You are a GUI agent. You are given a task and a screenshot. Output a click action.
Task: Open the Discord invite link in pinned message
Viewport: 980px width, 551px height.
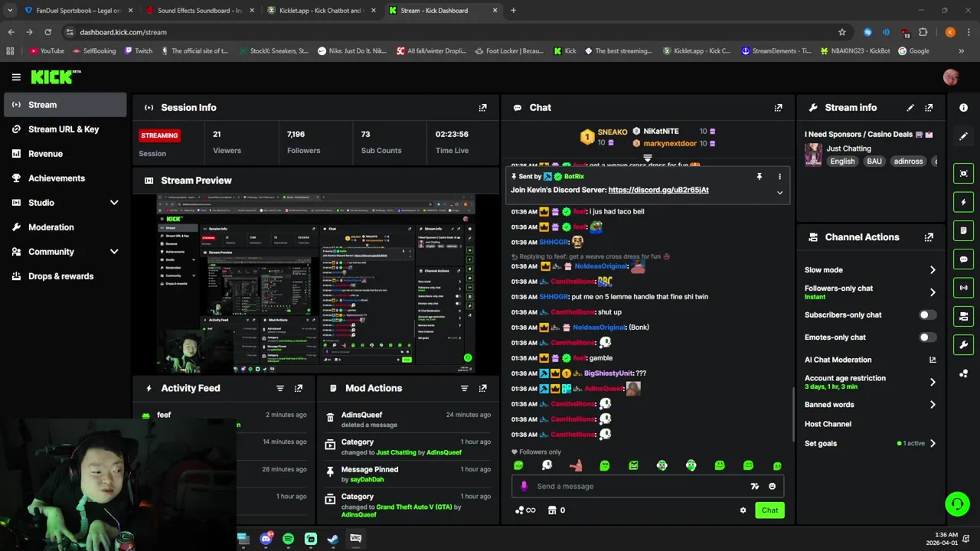point(658,190)
